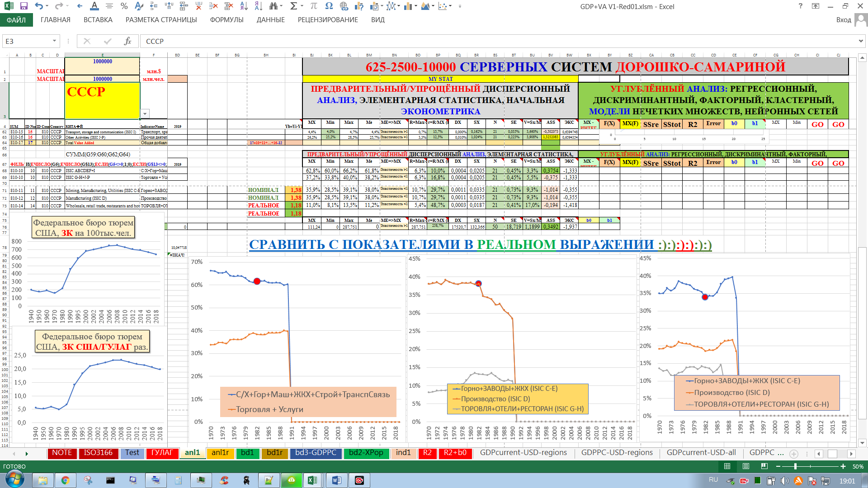This screenshot has height=488, width=868.
Task: Add a new sheet with plus button
Action: [x=793, y=453]
